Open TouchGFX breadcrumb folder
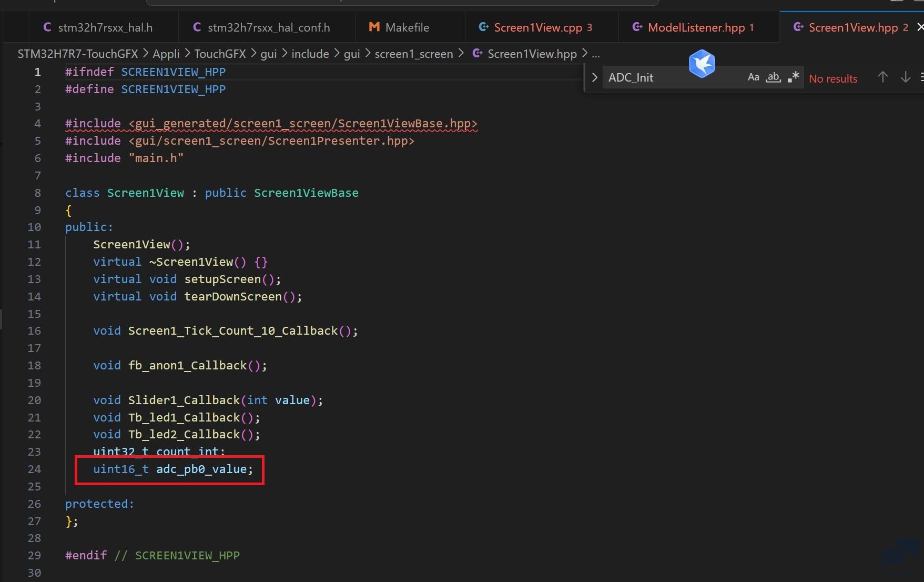Image resolution: width=924 pixels, height=582 pixels. (220, 54)
